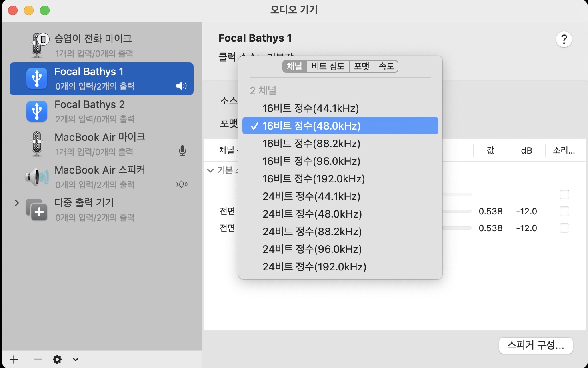
Task: Click the 값 column header
Action: click(x=490, y=150)
